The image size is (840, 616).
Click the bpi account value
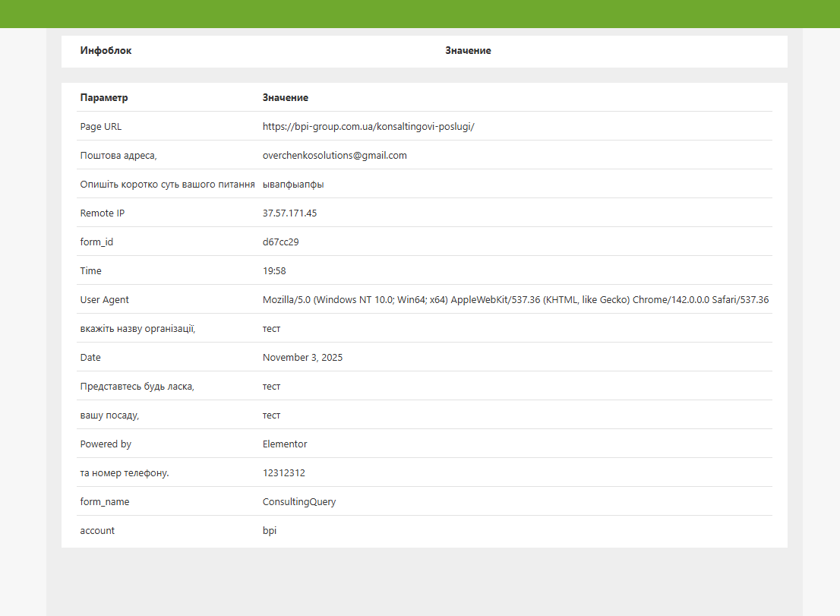click(x=270, y=531)
